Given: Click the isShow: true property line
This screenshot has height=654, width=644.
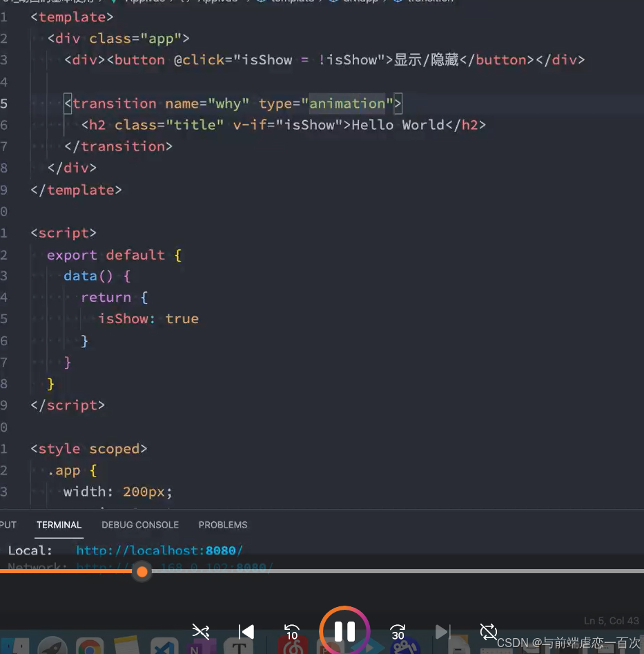Looking at the screenshot, I should tap(148, 319).
